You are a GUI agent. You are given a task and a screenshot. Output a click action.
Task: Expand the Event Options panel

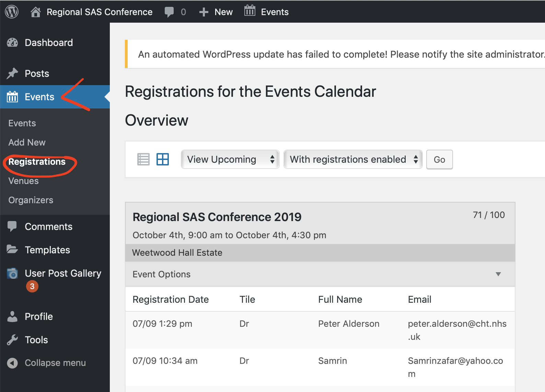tap(498, 274)
